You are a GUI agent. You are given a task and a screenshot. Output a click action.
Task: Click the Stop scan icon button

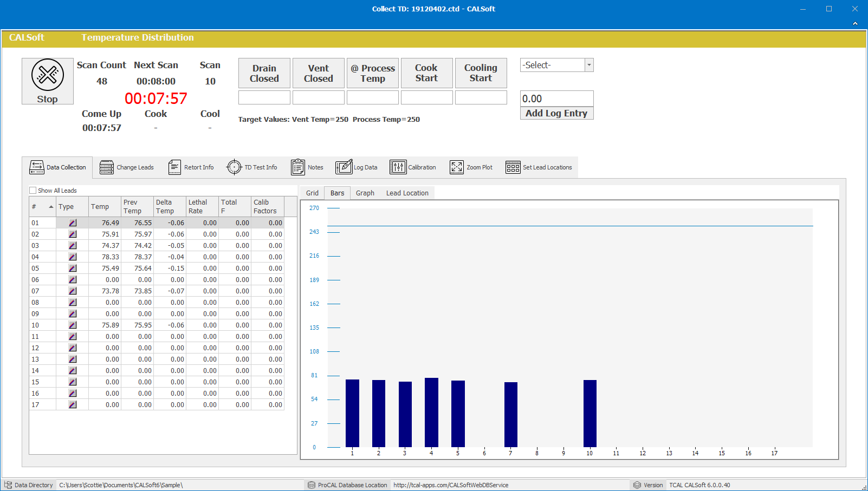(x=48, y=81)
